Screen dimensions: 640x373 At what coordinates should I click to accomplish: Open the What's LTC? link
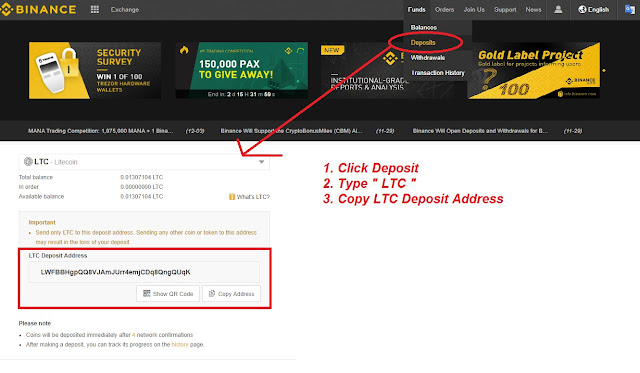(x=253, y=197)
